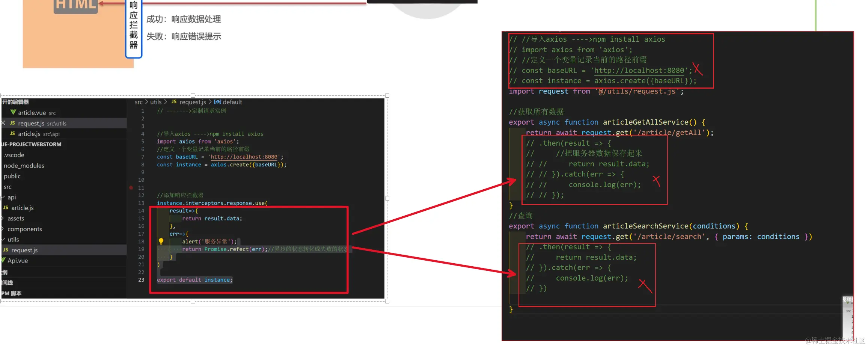Click the right-middle image resize handle
Screen dimensions: 868x347
(x=387, y=198)
